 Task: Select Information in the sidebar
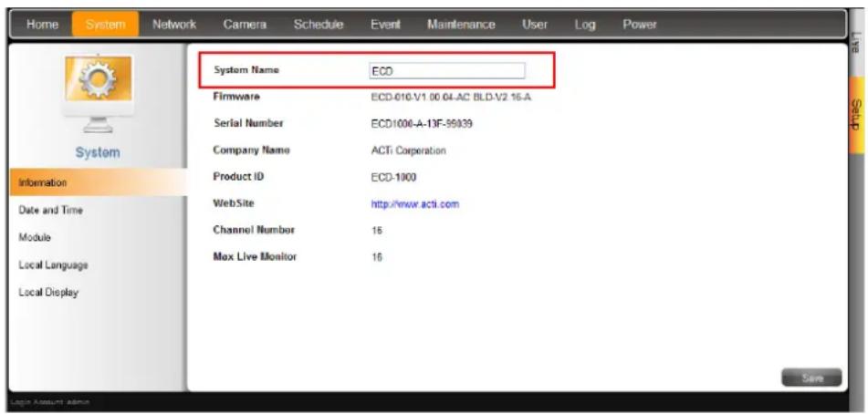tap(98, 182)
